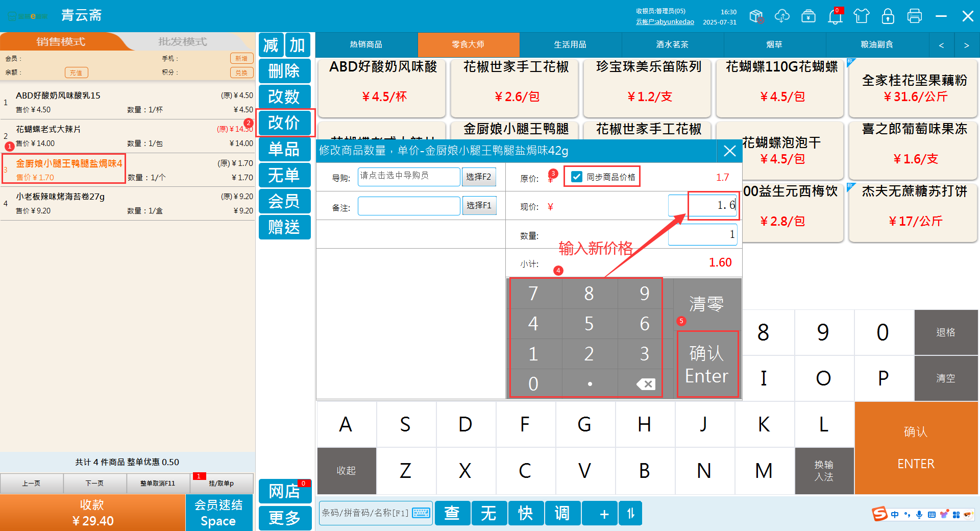This screenshot has height=531, width=980.
Task: Switch to 批发模式 wholesale mode
Action: click(x=182, y=42)
